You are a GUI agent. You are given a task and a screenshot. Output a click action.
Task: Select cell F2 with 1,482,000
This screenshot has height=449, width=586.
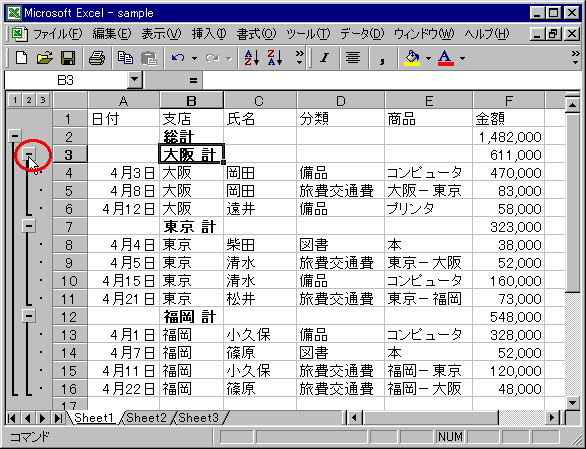click(x=509, y=137)
